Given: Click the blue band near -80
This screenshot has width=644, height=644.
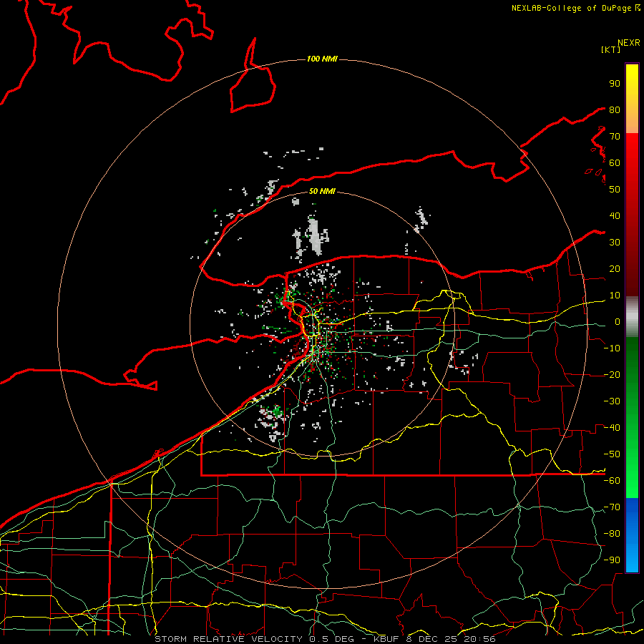Looking at the screenshot, I should click(x=632, y=534).
